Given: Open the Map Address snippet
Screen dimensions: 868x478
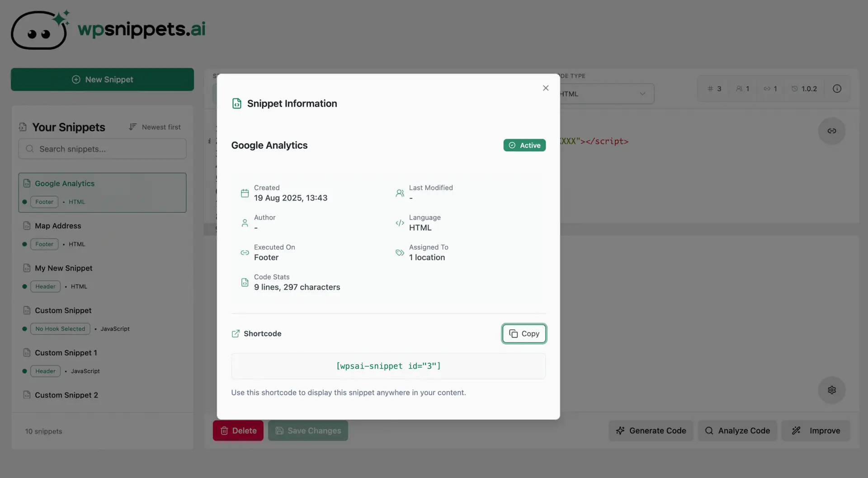Looking at the screenshot, I should [102, 234].
